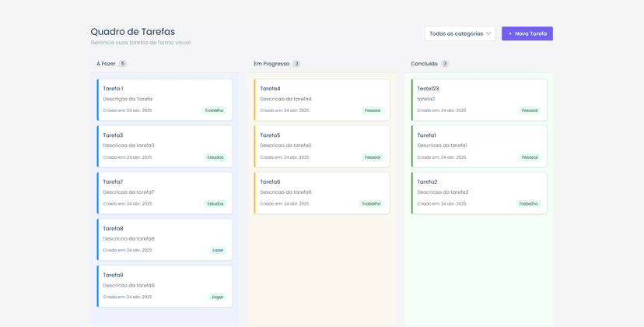
Task: Select the Tarefa3 card
Action: tap(165, 146)
